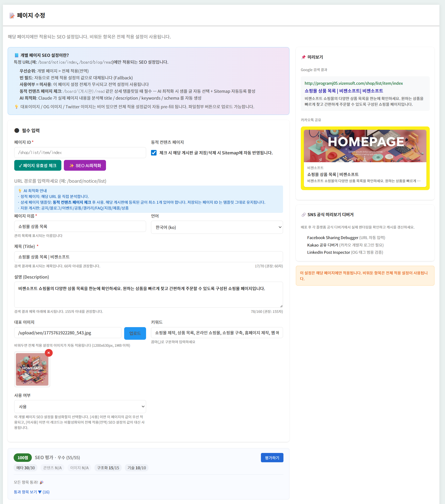Viewport: 445px width, 504px height.
Task: Click the black dot next to 필수 입력
Action: [17, 130]
